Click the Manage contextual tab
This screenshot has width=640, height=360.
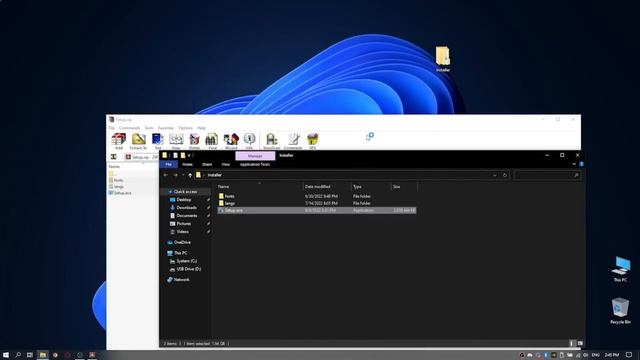(x=255, y=156)
